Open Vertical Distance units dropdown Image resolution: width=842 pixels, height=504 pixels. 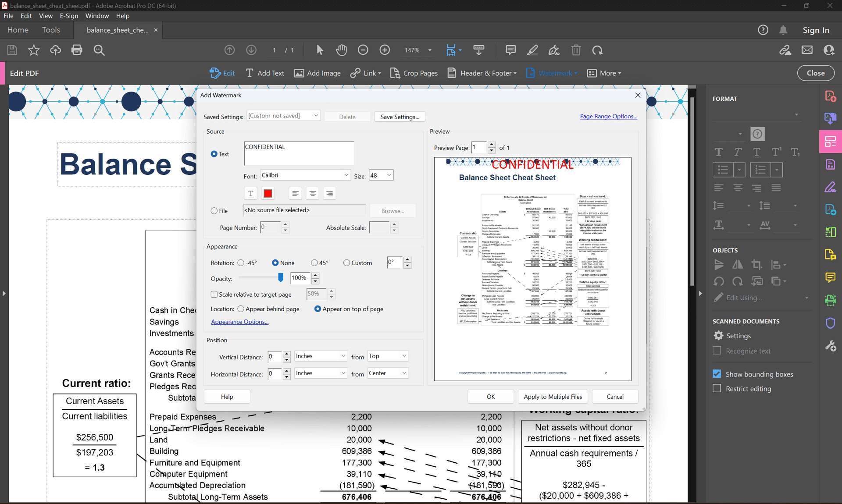coord(321,356)
